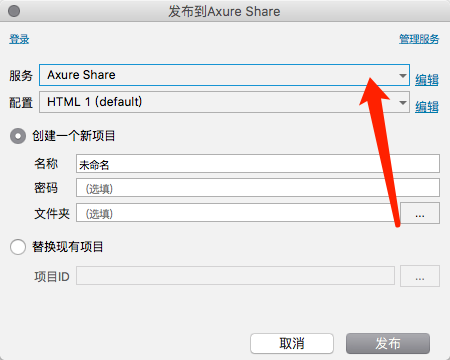Click the browse button beside 文件夹 field
450x360 pixels.
pos(420,213)
